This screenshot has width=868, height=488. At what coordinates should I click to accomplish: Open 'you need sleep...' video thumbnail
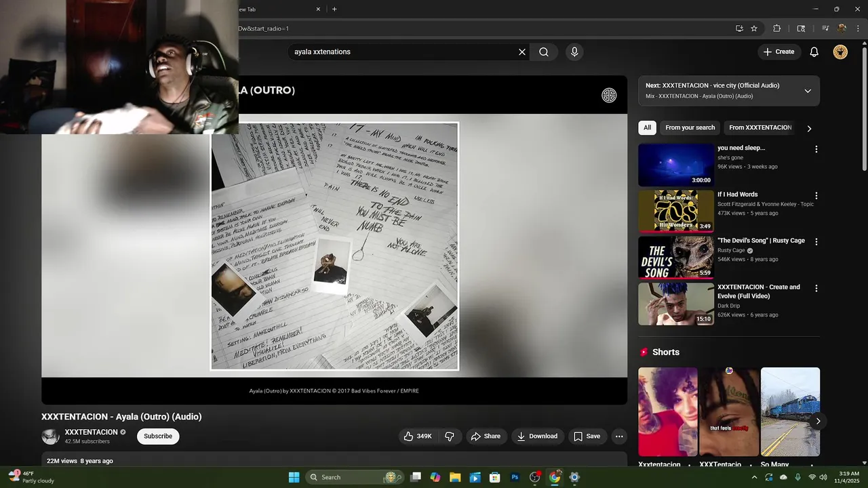676,165
